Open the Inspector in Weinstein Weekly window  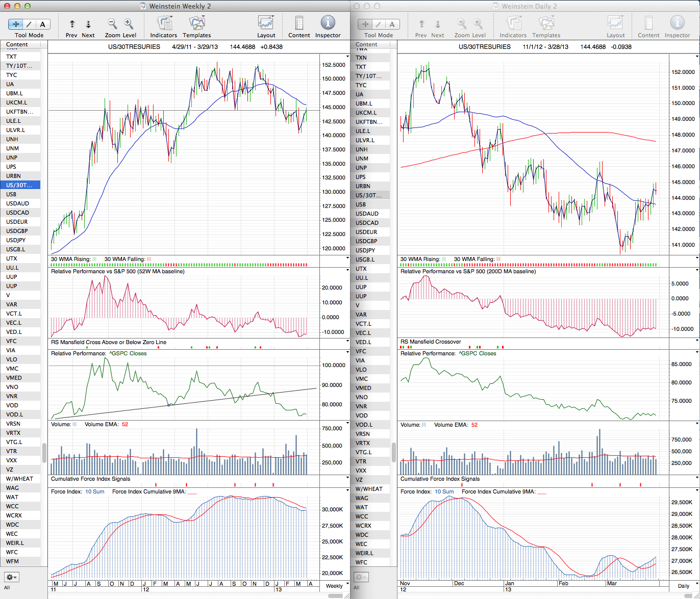click(x=328, y=24)
